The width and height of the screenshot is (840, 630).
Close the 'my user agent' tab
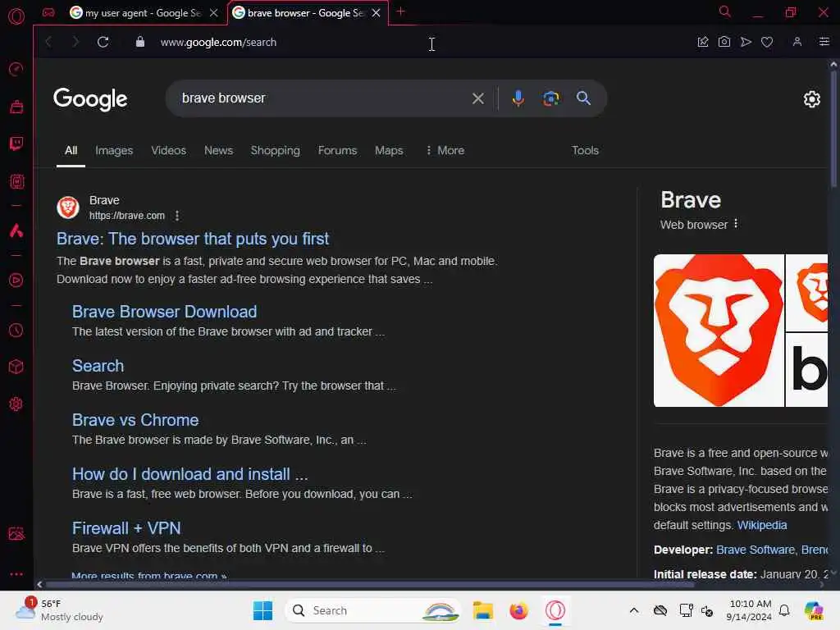[214, 13]
